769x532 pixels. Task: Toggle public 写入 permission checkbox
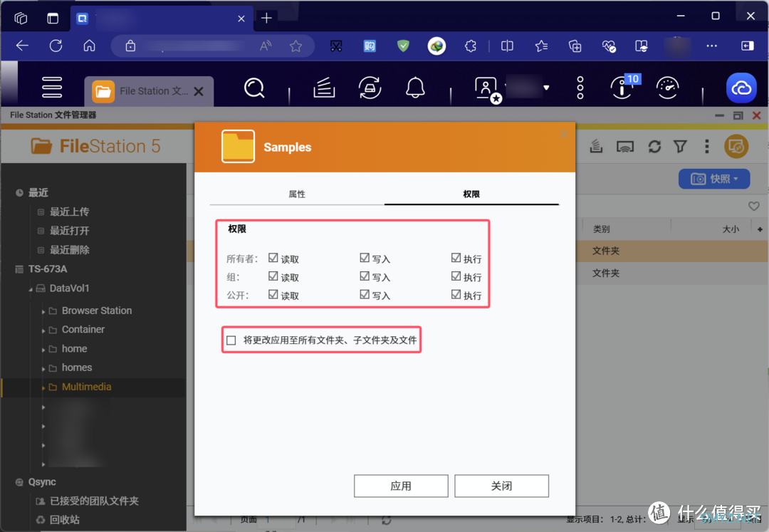pyautogui.click(x=365, y=295)
